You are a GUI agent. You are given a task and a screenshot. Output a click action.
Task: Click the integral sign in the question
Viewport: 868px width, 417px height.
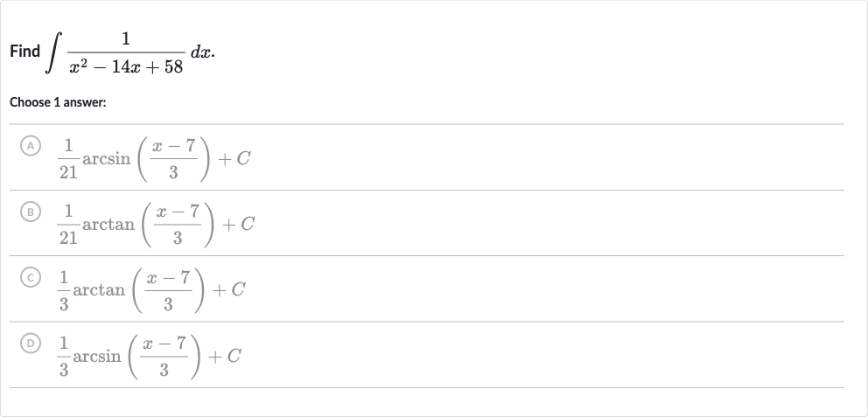click(x=55, y=52)
